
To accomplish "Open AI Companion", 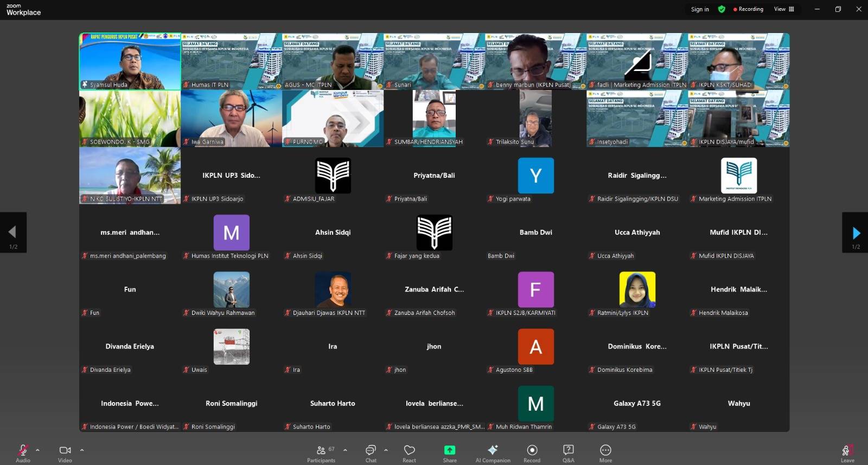I will coord(493,453).
